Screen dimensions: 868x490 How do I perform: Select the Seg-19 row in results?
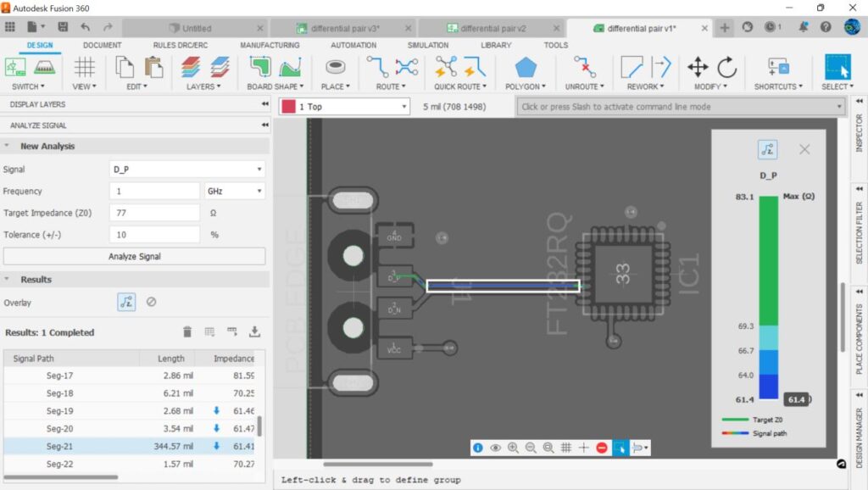pyautogui.click(x=59, y=410)
